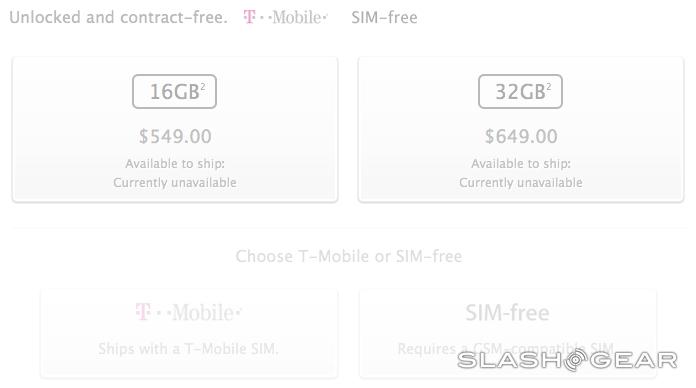
Task: Select the 32GB capacity badge
Action: [x=520, y=91]
